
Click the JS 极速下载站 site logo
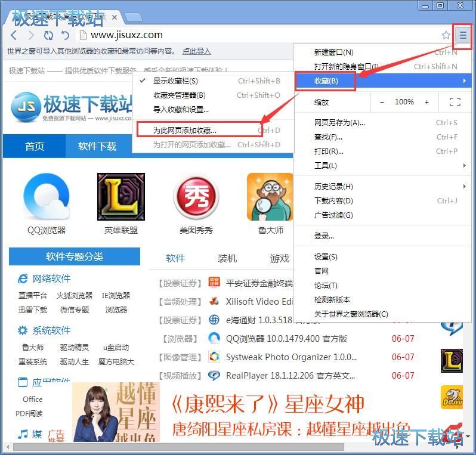[x=72, y=106]
